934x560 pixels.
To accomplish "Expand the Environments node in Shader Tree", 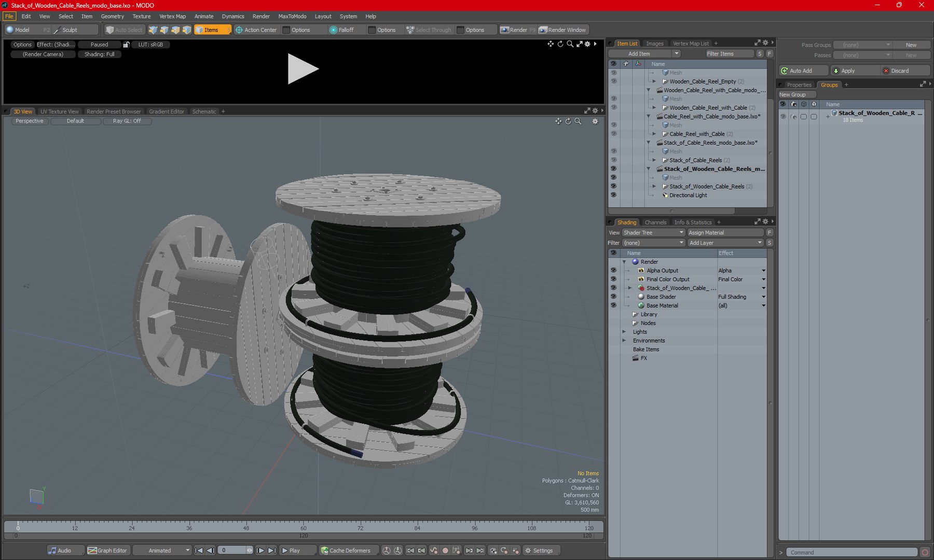I will [624, 341].
